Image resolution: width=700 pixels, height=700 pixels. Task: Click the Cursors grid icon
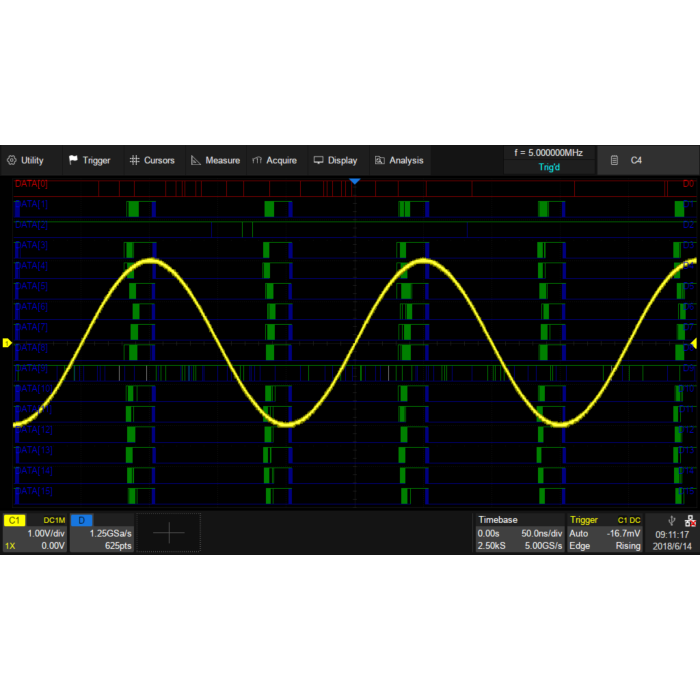point(134,160)
